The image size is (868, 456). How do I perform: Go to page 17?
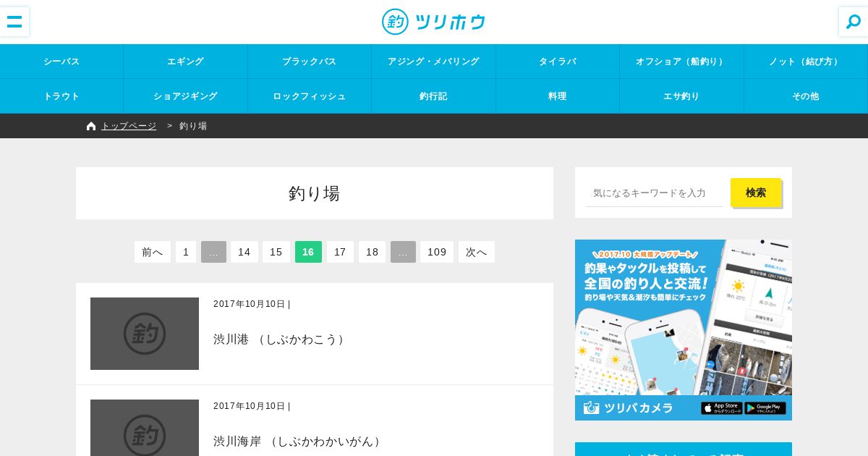tap(340, 252)
